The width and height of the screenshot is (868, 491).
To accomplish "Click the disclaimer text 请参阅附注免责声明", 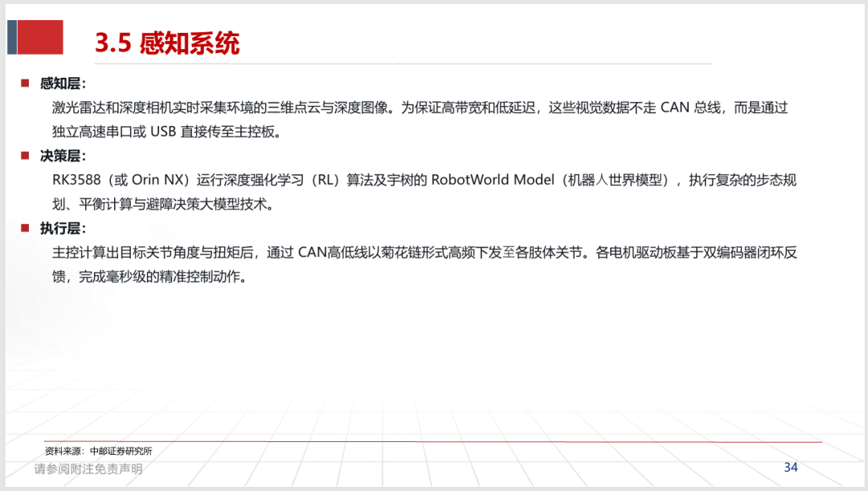I will point(88,468).
